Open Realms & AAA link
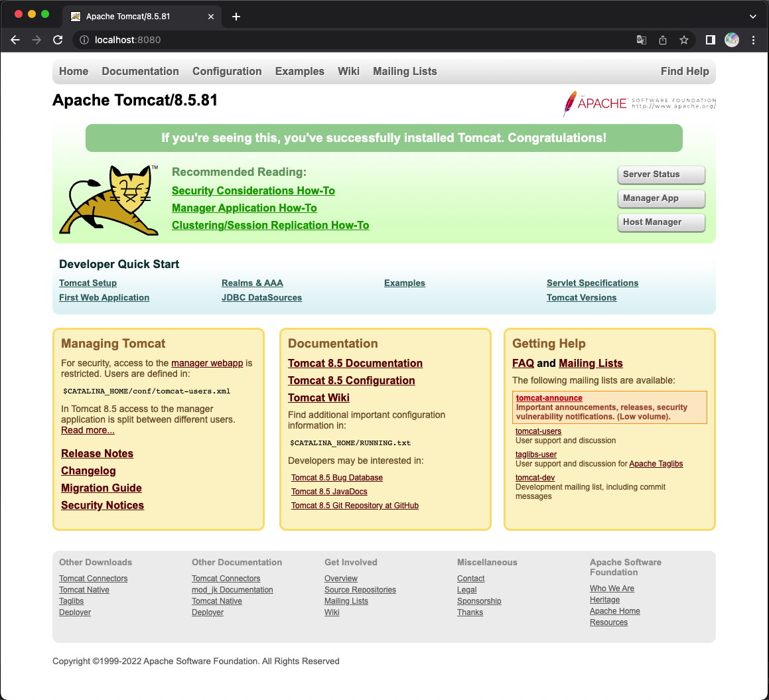769x700 pixels. pos(252,283)
